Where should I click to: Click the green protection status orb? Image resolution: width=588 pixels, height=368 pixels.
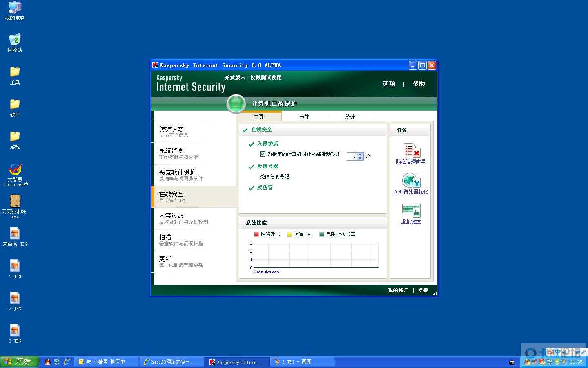236,103
